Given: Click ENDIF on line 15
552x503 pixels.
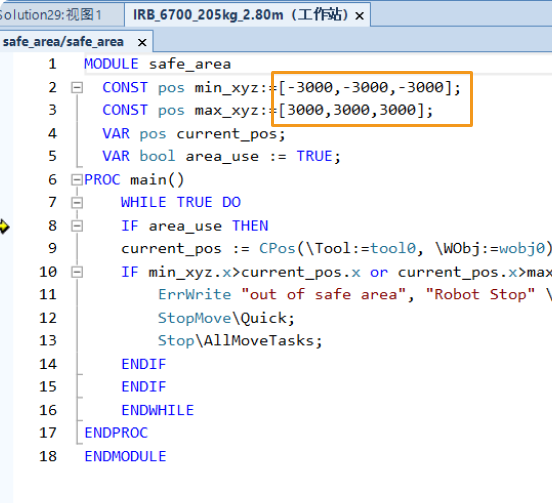Looking at the screenshot, I should point(144,387).
